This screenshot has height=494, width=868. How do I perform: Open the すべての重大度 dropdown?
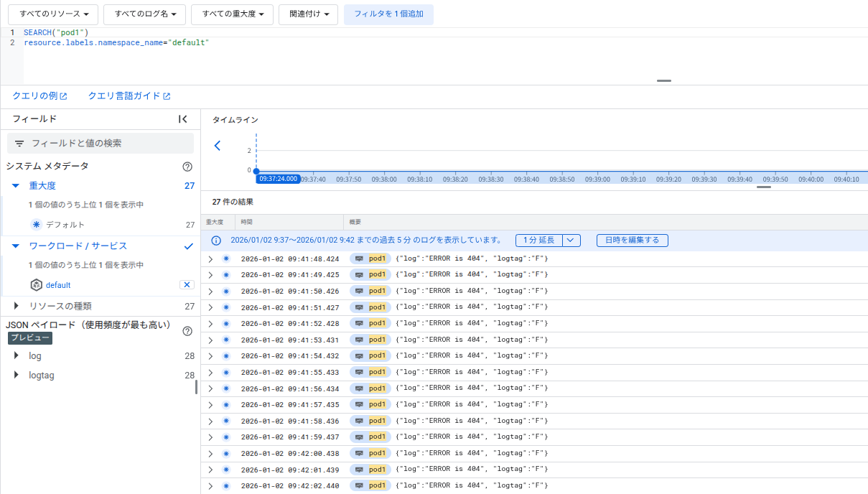point(232,14)
